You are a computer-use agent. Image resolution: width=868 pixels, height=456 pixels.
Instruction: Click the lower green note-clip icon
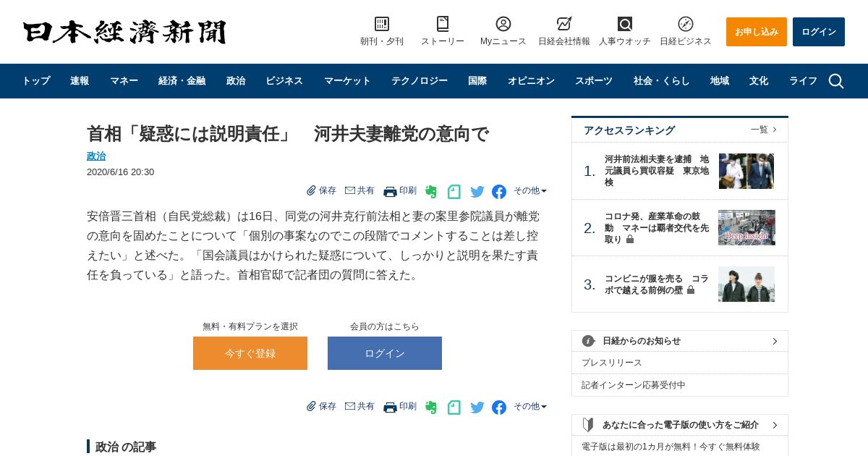pyautogui.click(x=454, y=408)
